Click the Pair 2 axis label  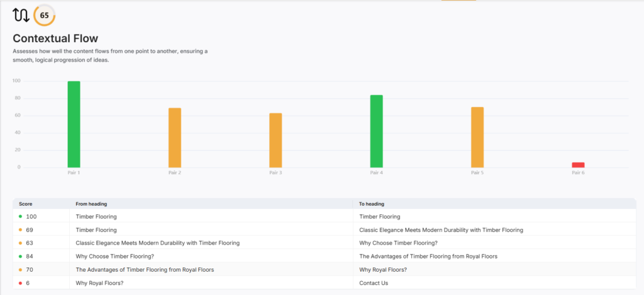click(175, 173)
